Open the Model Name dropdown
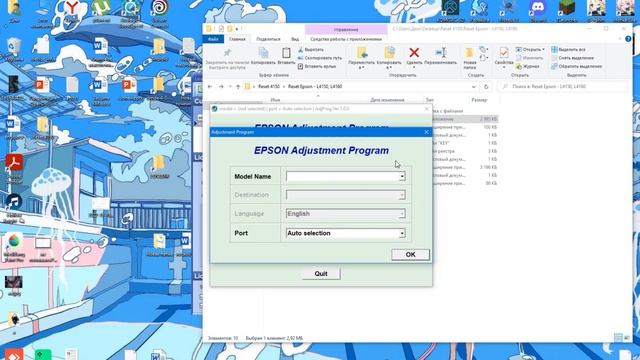Screen dimensions: 640x360 [x=345, y=176]
